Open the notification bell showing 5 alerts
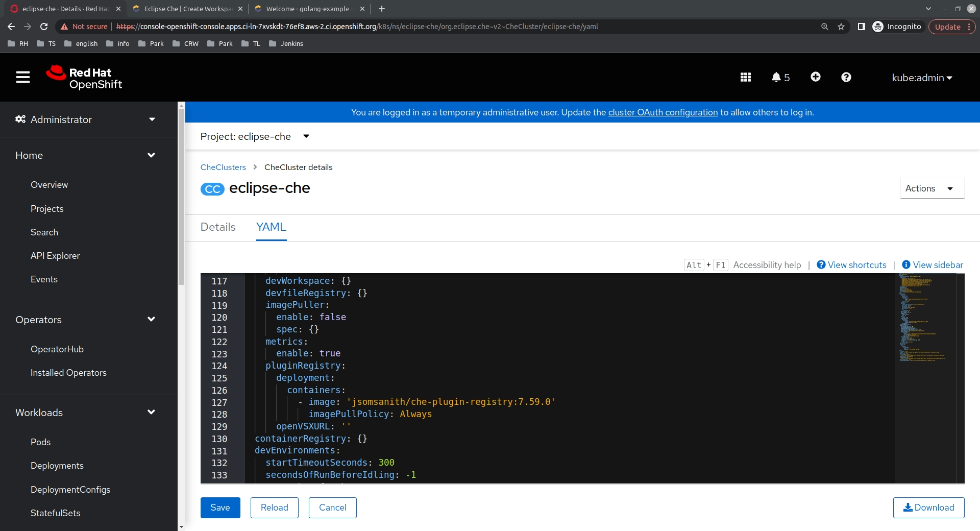 coord(777,77)
